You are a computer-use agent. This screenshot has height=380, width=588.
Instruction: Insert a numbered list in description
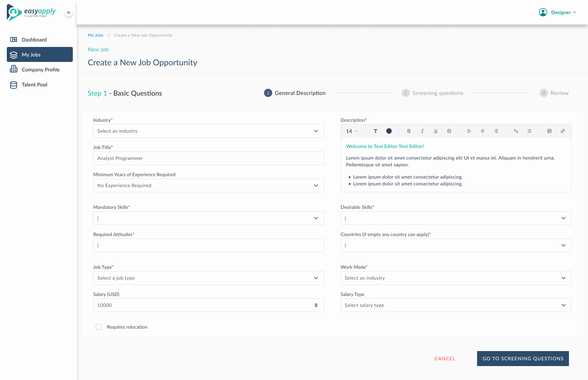click(516, 131)
